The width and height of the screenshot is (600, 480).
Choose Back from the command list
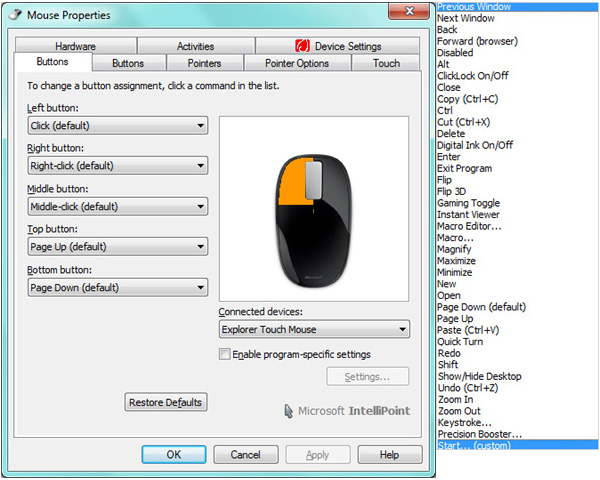pos(517,29)
